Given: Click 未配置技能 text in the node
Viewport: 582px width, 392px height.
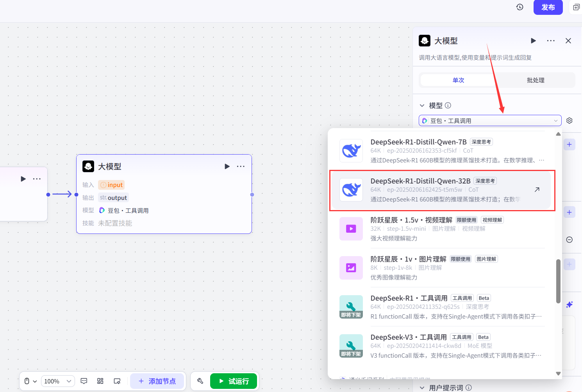Looking at the screenshot, I should (115, 223).
